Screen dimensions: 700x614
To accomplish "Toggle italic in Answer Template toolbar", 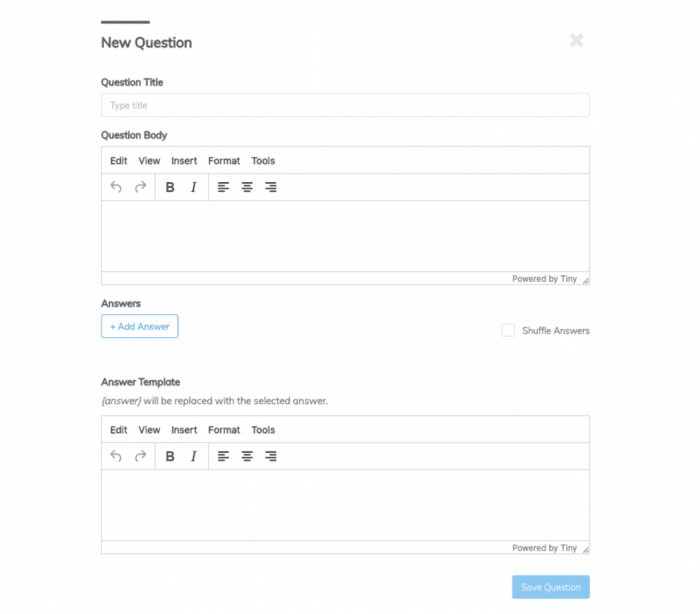I will 193,456.
